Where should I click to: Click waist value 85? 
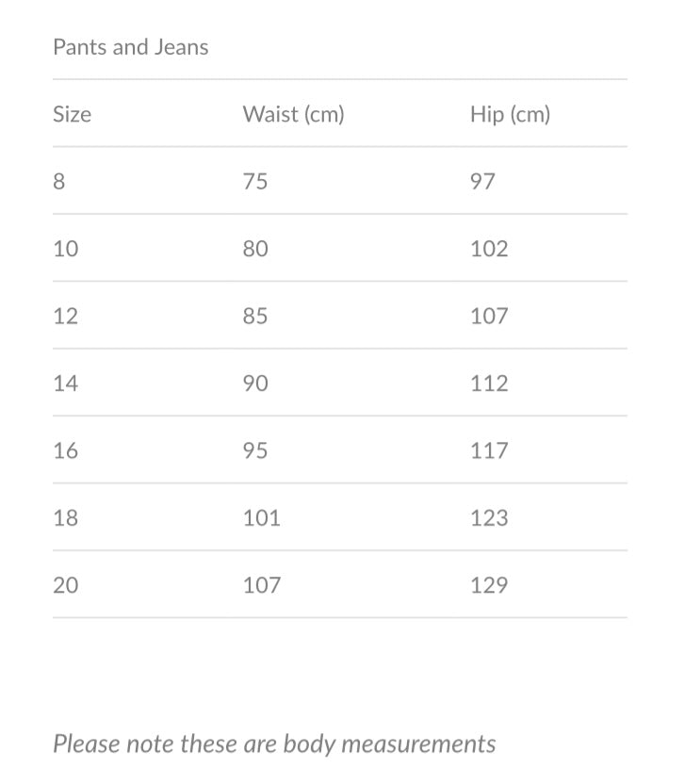tap(255, 316)
